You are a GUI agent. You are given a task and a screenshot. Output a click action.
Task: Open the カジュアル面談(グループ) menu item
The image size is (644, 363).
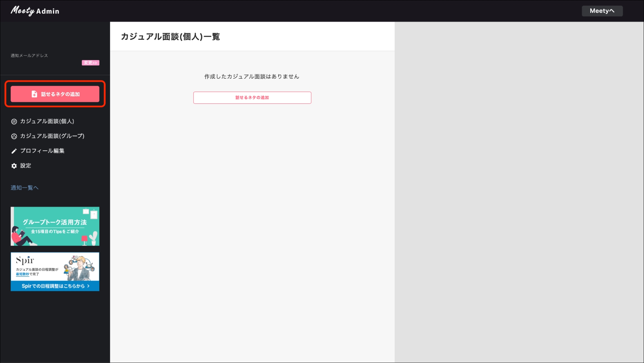point(52,136)
